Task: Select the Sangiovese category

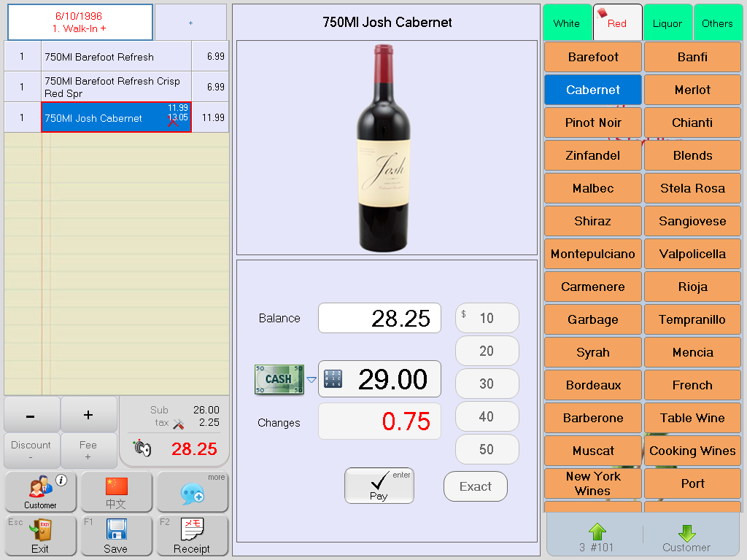Action: click(x=692, y=221)
